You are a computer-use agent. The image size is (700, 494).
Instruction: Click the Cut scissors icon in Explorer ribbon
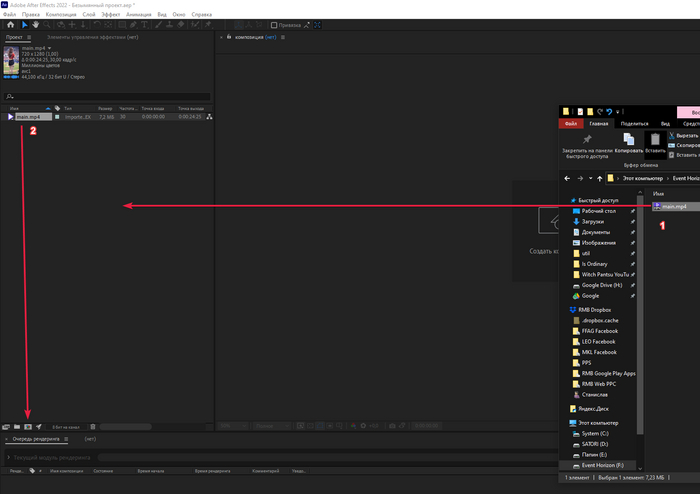671,136
